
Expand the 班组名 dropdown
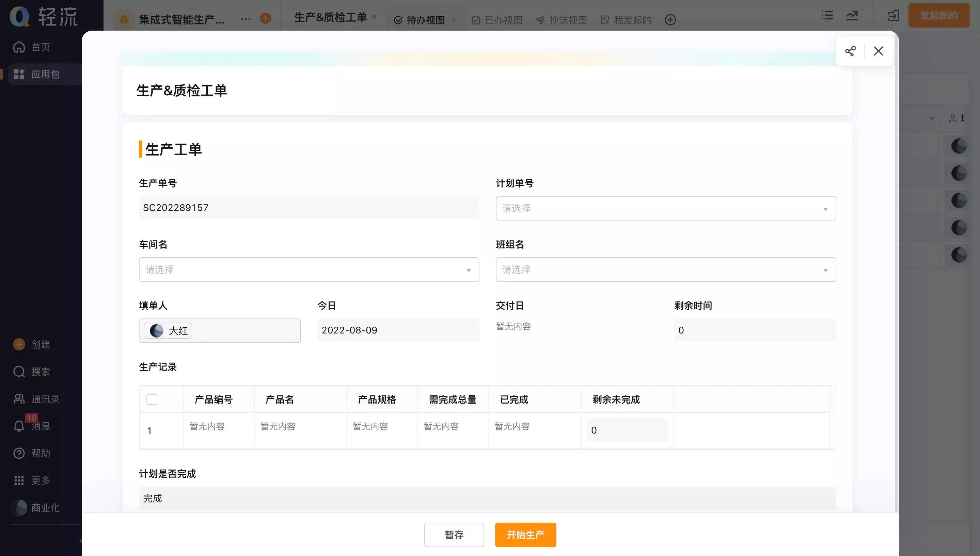pos(665,269)
